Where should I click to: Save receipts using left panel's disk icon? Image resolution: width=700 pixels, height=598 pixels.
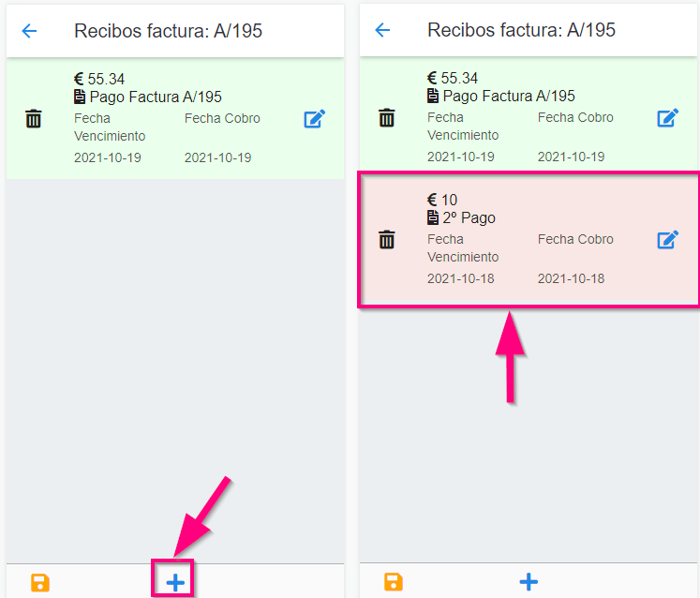tap(40, 583)
